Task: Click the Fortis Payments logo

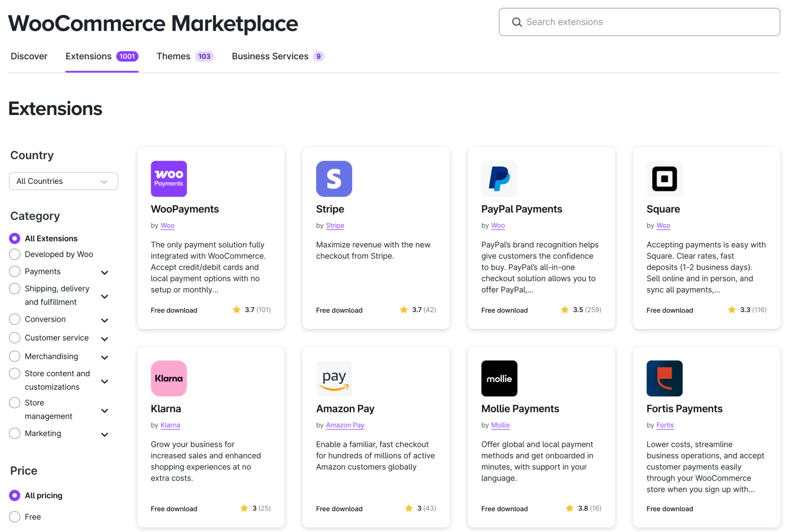Action: click(665, 378)
